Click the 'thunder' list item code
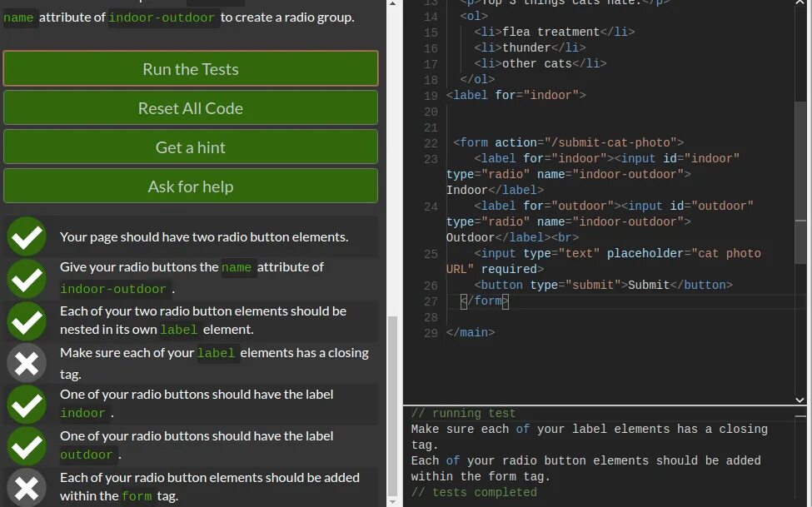The image size is (812, 507). (530, 47)
